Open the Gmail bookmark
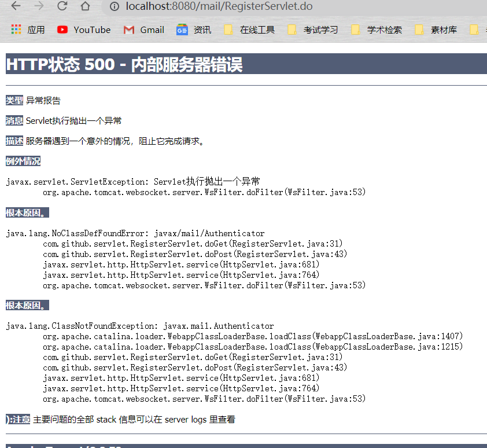Viewport: 487px width, 448px height. pos(143,30)
